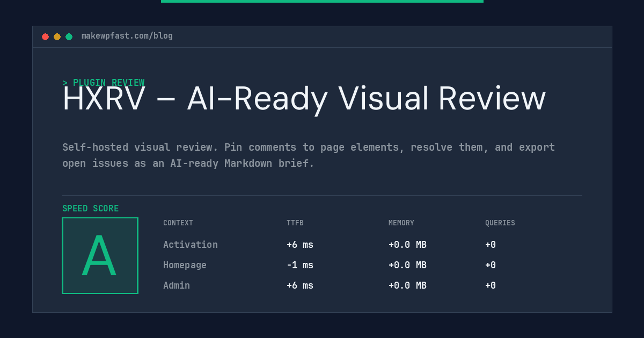Click the Homepage queries value '+0'
The width and height of the screenshot is (644, 338).
pyautogui.click(x=491, y=265)
